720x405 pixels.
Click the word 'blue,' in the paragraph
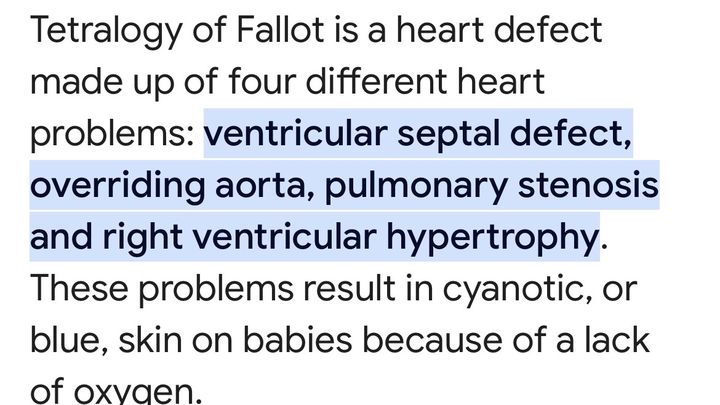69,341
